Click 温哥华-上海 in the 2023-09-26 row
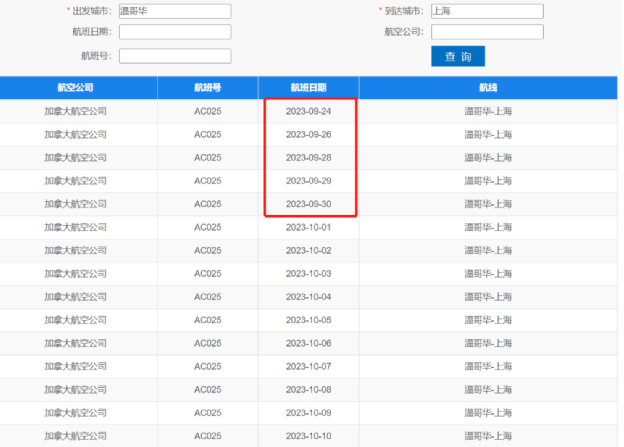 tap(488, 135)
